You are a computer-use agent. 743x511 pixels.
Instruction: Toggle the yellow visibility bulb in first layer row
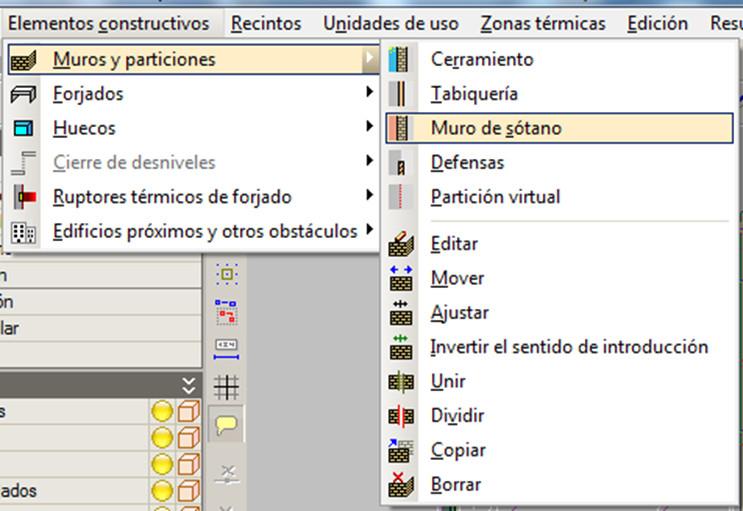pyautogui.click(x=161, y=412)
